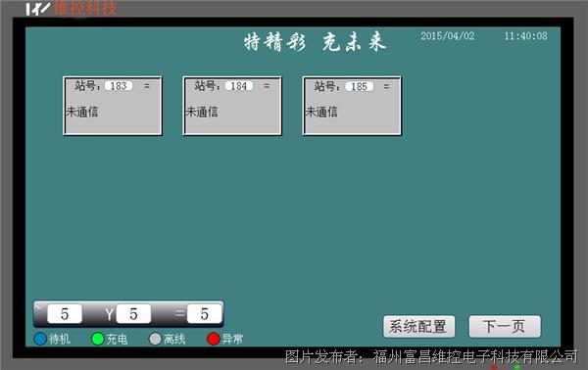Image resolution: width=588 pixels, height=370 pixels.
Task: Click the red 异常 fault indicator
Action: click(213, 339)
